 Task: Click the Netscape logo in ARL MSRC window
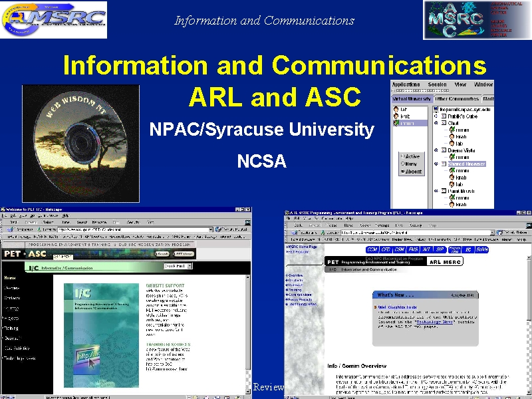tap(529, 225)
